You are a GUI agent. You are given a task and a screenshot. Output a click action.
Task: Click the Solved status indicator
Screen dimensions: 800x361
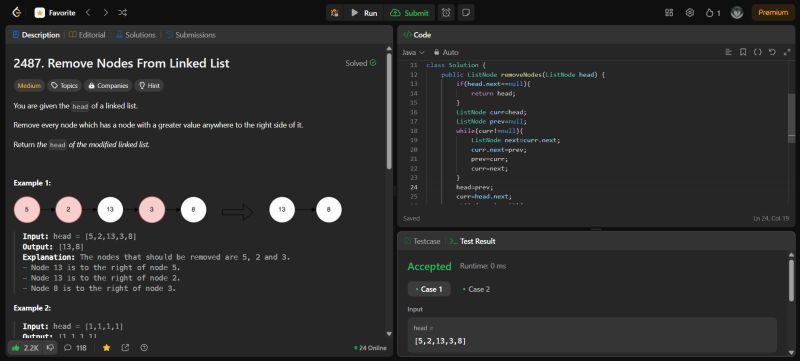click(361, 63)
